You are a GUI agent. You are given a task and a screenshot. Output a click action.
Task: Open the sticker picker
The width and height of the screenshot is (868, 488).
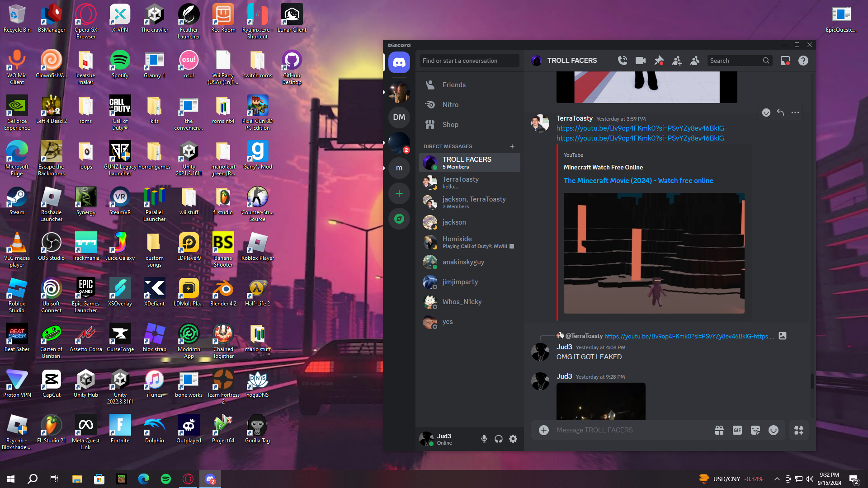(755, 430)
